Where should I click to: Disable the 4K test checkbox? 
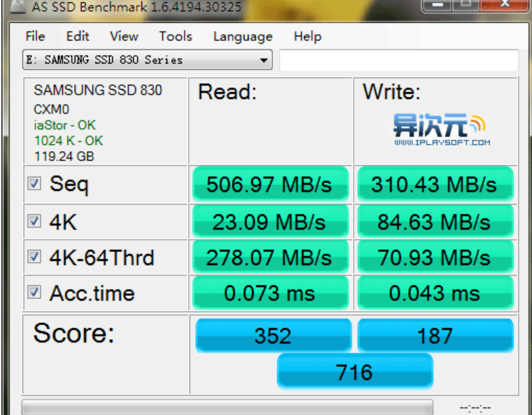[x=33, y=221]
